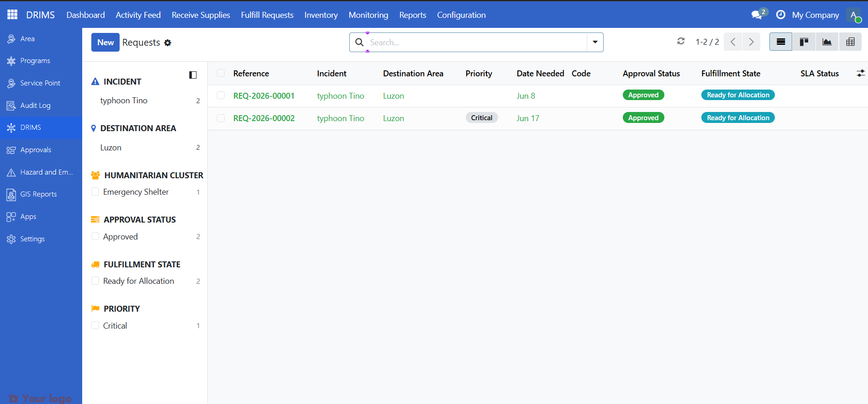Image resolution: width=868 pixels, height=404 pixels.
Task: Open request REQ-2026-00001
Action: pyautogui.click(x=264, y=96)
